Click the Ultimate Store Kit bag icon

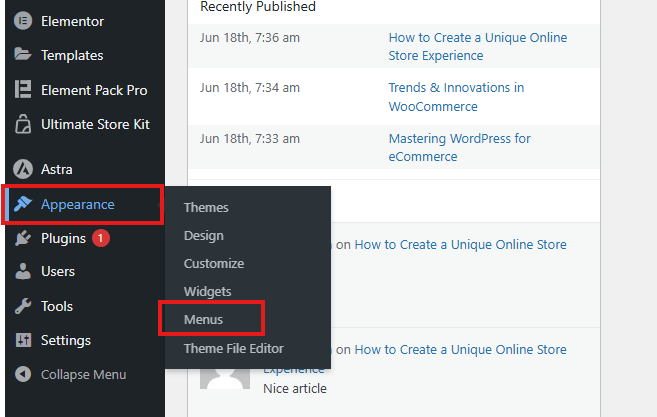tap(22, 125)
